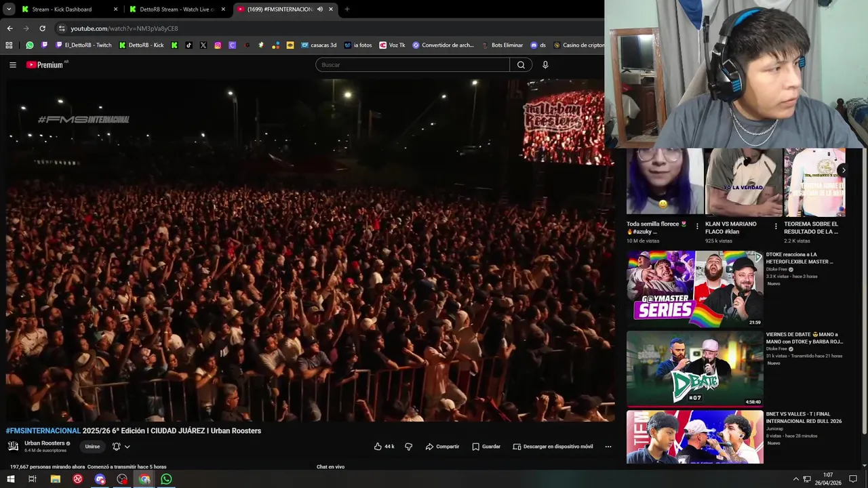Open File Explorer from taskbar

(x=56, y=479)
